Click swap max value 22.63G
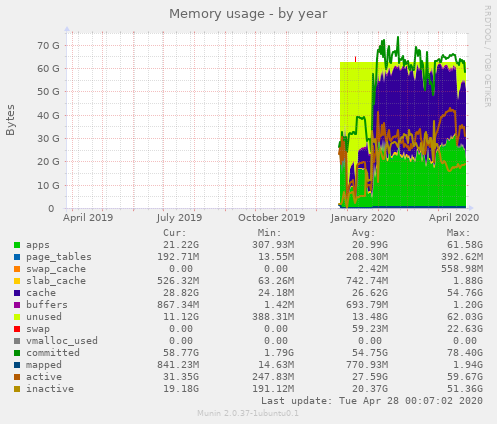This screenshot has height=424, width=497. (465, 329)
